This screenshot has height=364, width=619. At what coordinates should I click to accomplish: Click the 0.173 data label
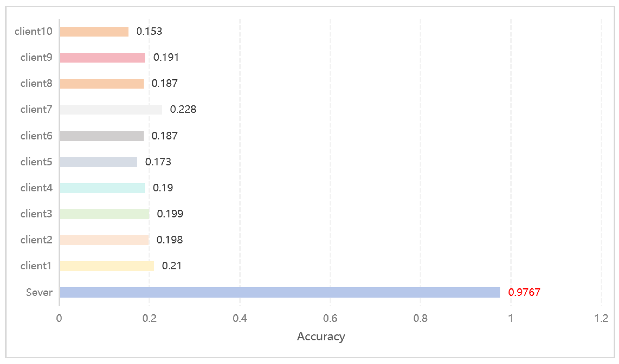click(x=158, y=162)
